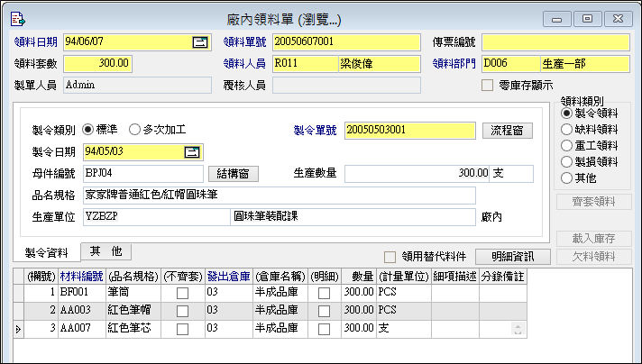
Task: Open calendar picker for 領料日期 field
Action: [x=199, y=41]
